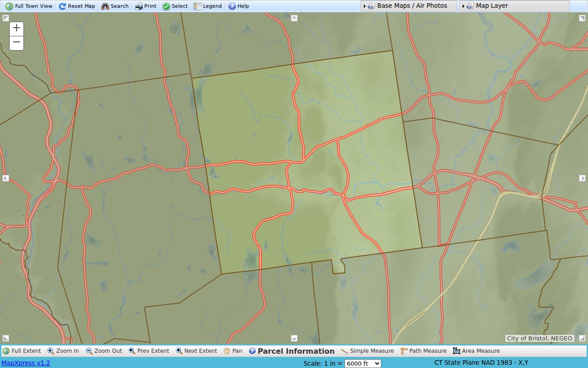Expand the Base Maps / Air Photos panel

click(x=409, y=6)
